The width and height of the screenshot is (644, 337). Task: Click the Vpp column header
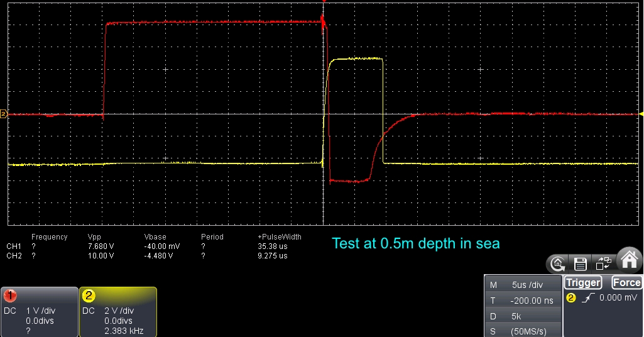pyautogui.click(x=94, y=237)
